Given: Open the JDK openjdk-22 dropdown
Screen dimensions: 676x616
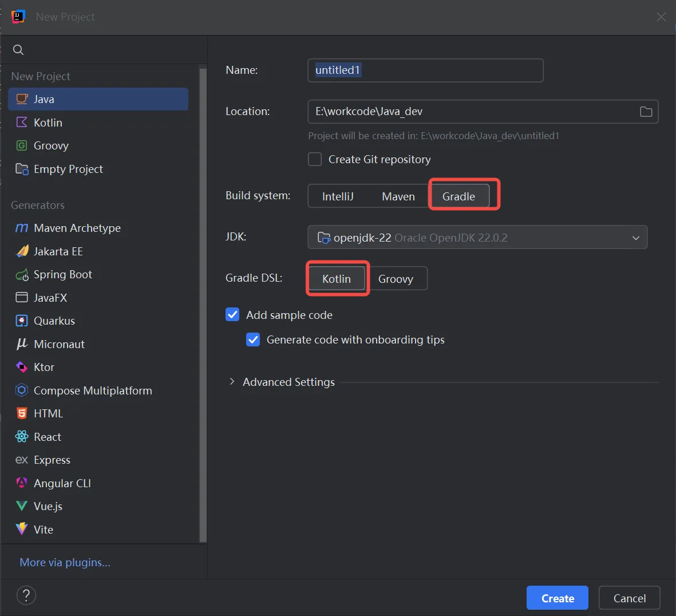Looking at the screenshot, I should [x=477, y=237].
